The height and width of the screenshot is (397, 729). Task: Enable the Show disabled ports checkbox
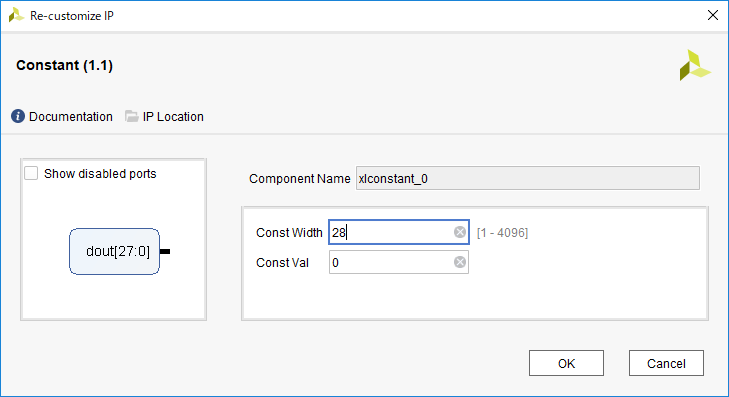click(31, 173)
